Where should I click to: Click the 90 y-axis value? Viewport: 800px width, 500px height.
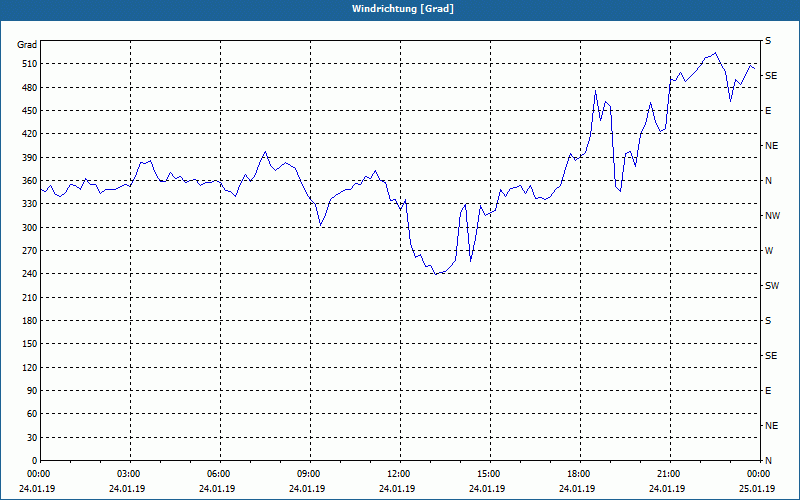(x=31, y=391)
